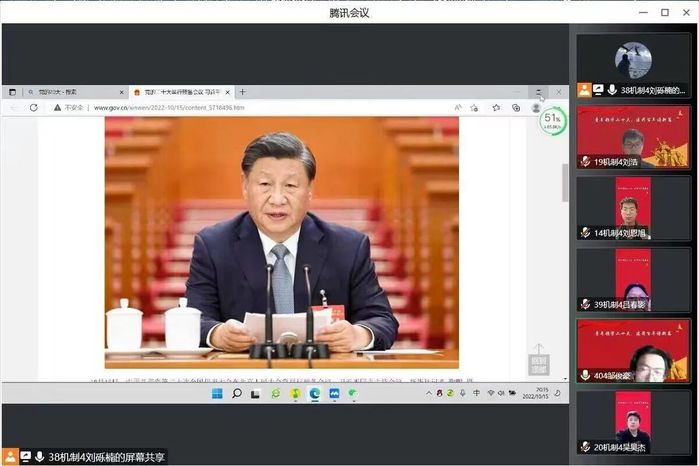Toggle microphone icon for 14机制4刘思旭
This screenshot has width=699, height=466.
click(x=586, y=232)
